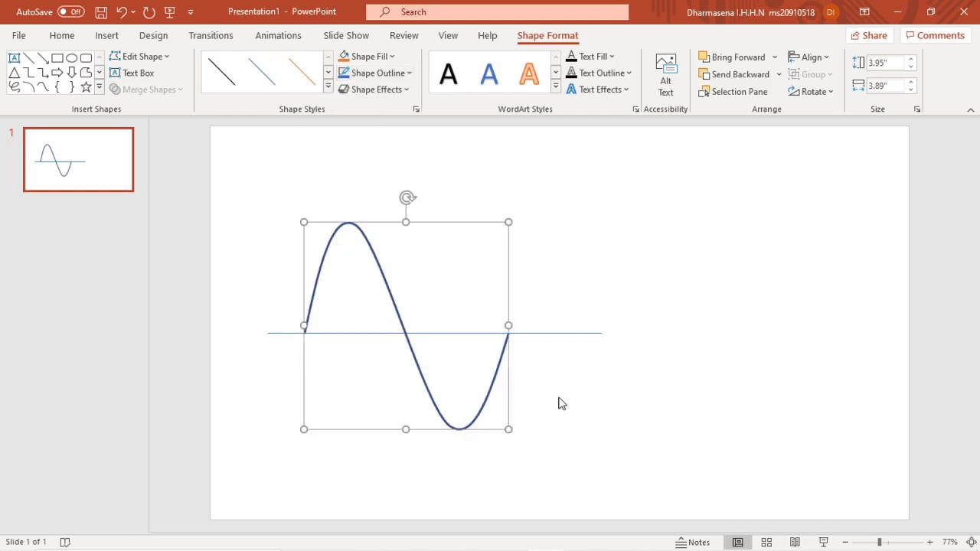Image resolution: width=980 pixels, height=551 pixels.
Task: Toggle the AutoSave switch
Action: tap(71, 11)
